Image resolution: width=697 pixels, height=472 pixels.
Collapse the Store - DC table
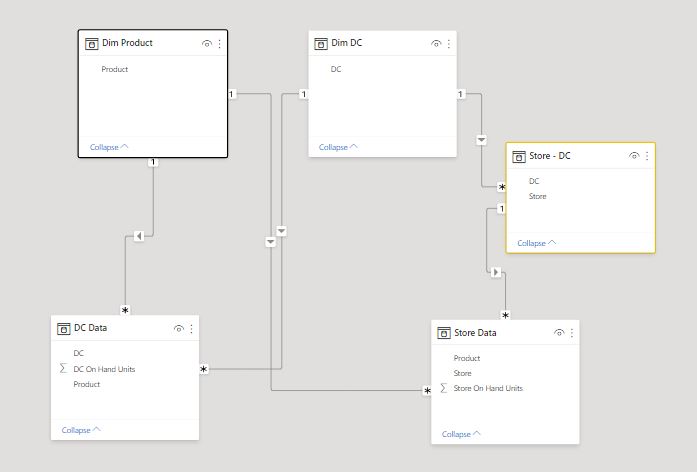(537, 243)
